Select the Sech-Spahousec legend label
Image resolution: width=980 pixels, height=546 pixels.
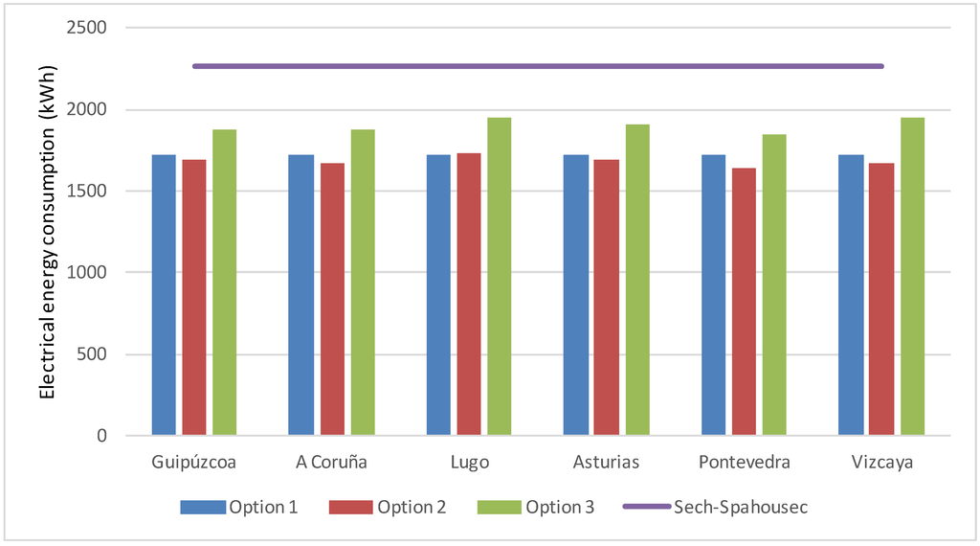[x=741, y=508]
